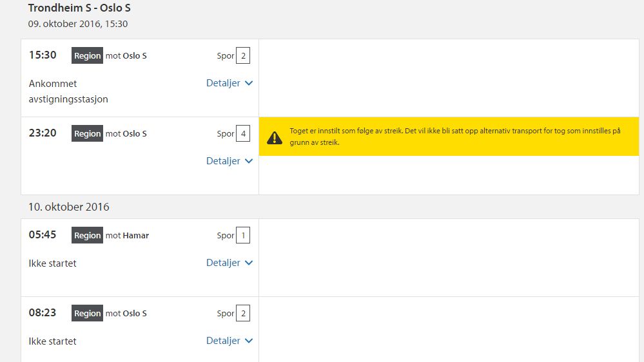Click the Region badge for 08:23 departure
644x362 pixels.
pos(87,314)
